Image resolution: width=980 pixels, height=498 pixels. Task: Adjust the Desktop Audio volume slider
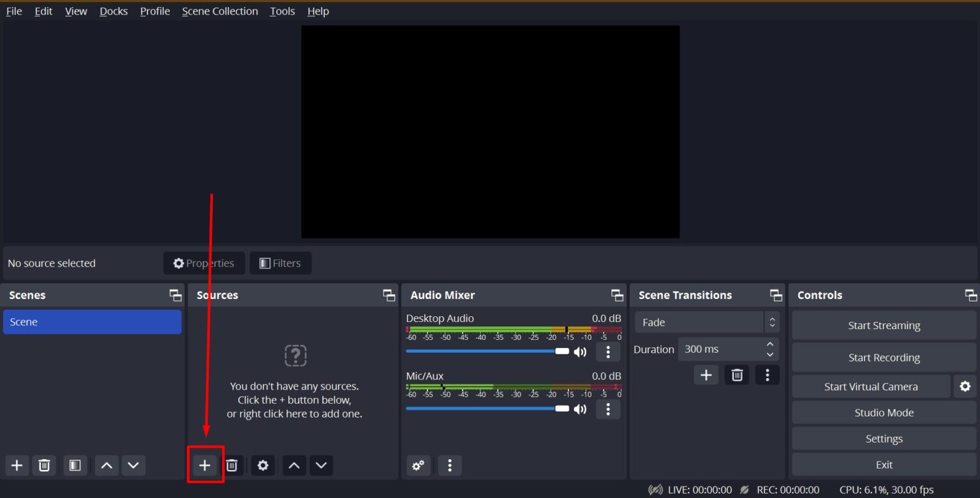point(561,351)
